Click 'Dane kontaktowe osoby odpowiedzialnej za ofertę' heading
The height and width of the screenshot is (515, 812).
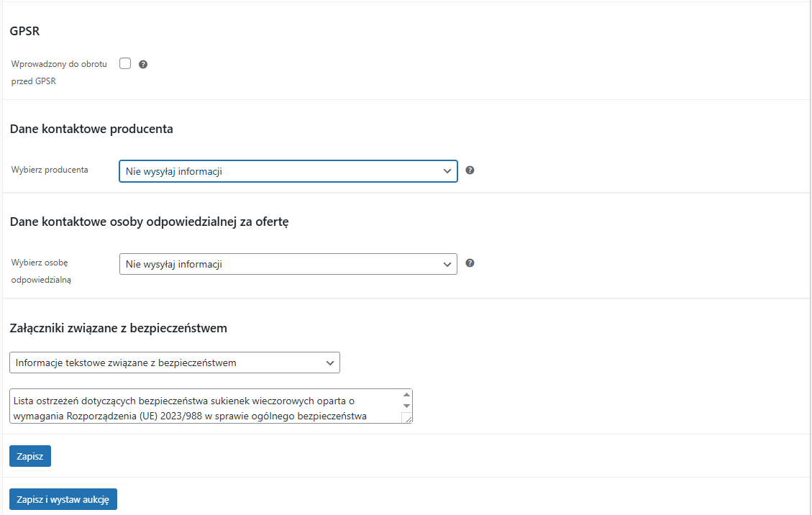(150, 222)
